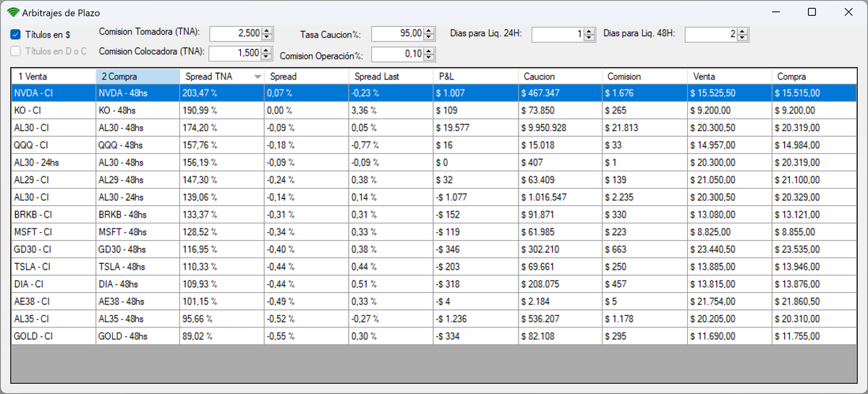
Task: Focus the Dias para Liq. 48H field
Action: pyautogui.click(x=711, y=34)
